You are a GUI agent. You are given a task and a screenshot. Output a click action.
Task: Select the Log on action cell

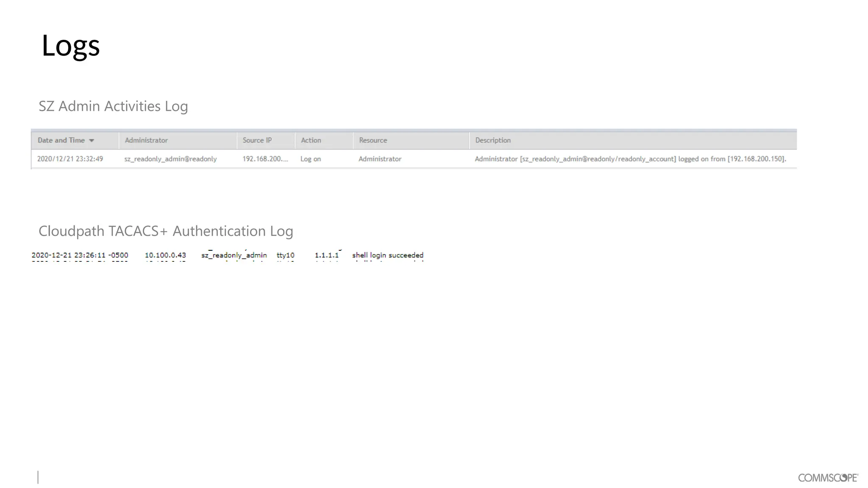point(311,159)
